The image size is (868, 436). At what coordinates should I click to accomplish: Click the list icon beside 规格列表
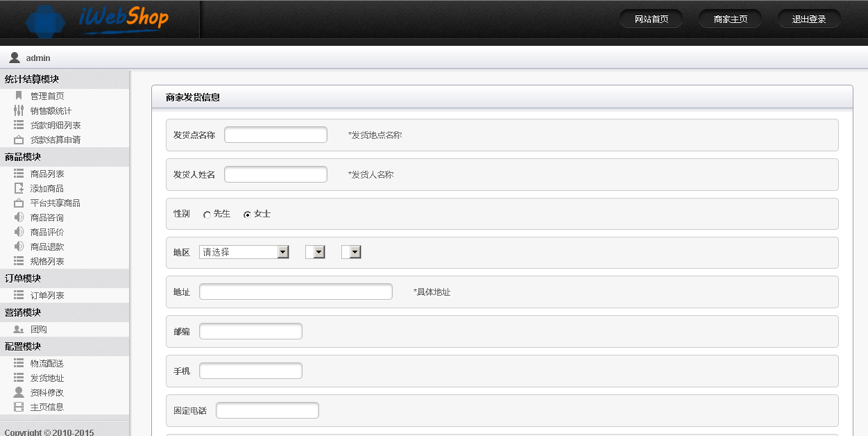pyautogui.click(x=19, y=261)
